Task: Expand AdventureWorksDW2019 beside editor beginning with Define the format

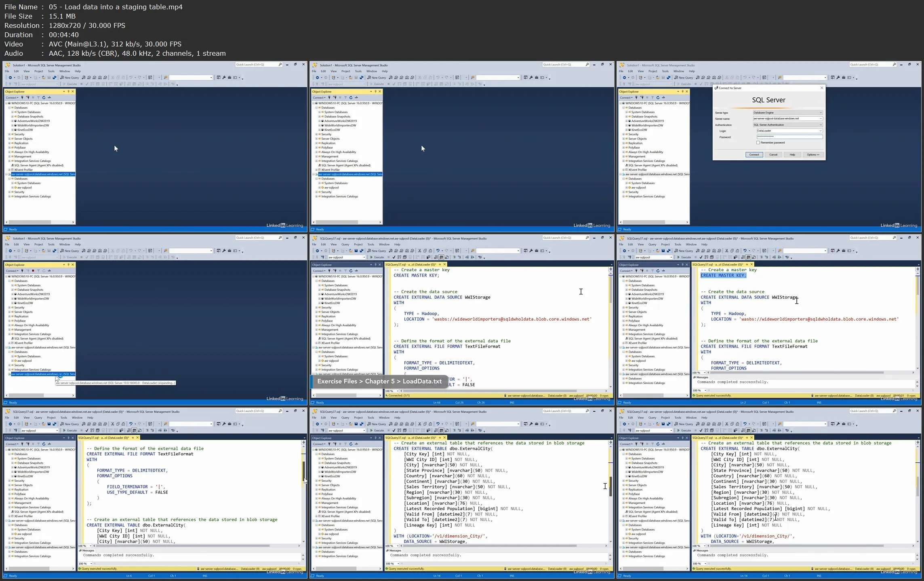Action: point(13,467)
